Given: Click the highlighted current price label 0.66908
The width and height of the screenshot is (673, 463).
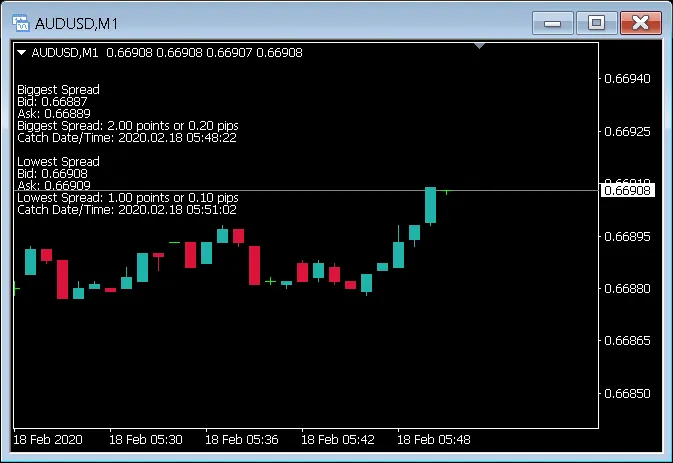Looking at the screenshot, I should pos(629,190).
